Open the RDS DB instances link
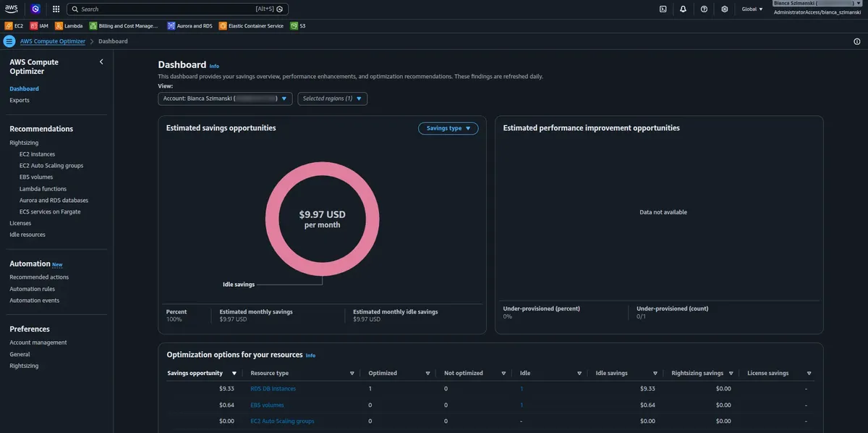868x433 pixels. pos(273,389)
